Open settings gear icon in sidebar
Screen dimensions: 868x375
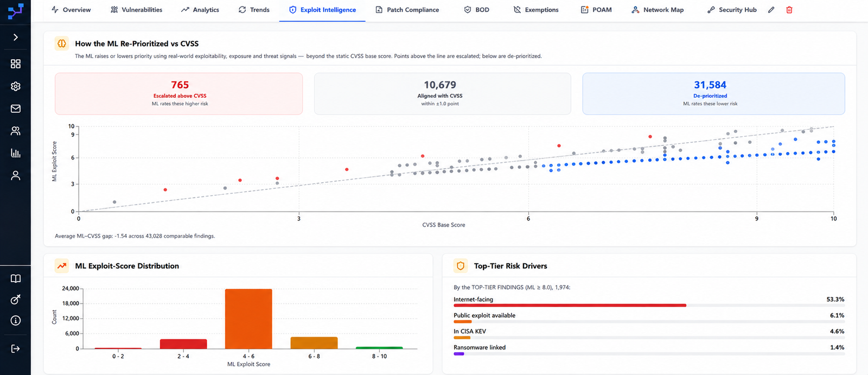click(16, 86)
